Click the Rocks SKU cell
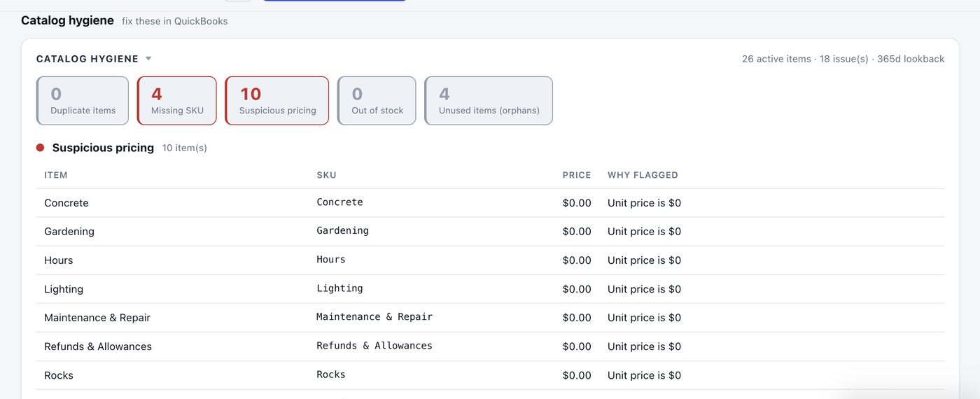The height and width of the screenshot is (399, 980). pyautogui.click(x=331, y=374)
